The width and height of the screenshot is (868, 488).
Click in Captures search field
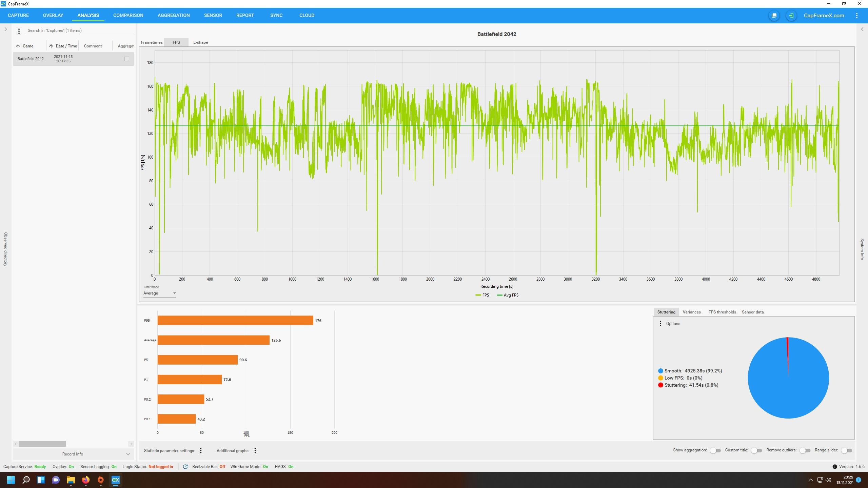pyautogui.click(x=80, y=30)
